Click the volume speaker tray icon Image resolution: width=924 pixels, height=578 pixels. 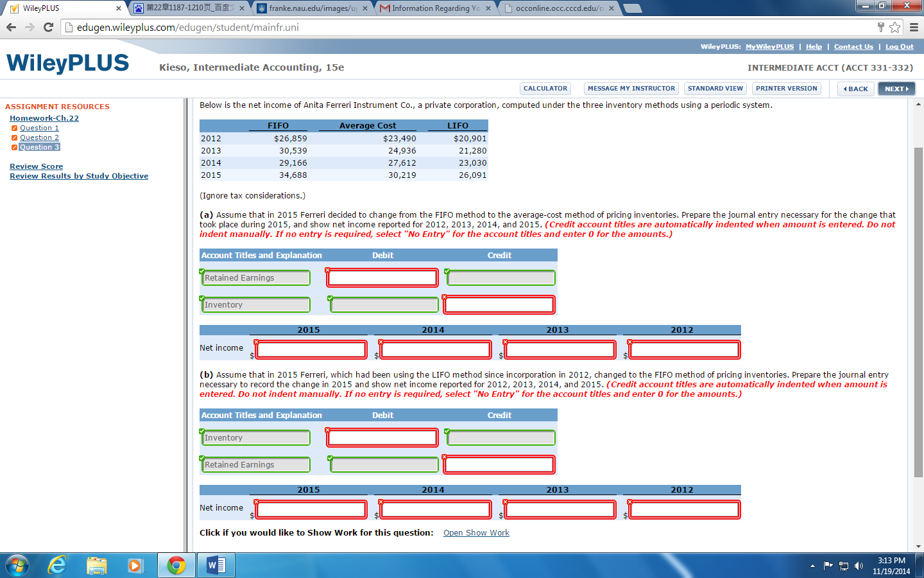(x=859, y=566)
